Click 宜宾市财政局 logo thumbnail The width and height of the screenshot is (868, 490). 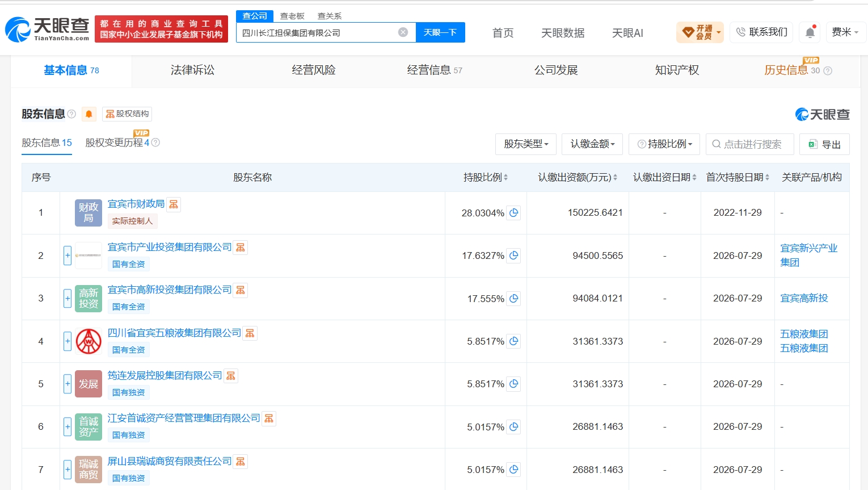[x=89, y=213]
